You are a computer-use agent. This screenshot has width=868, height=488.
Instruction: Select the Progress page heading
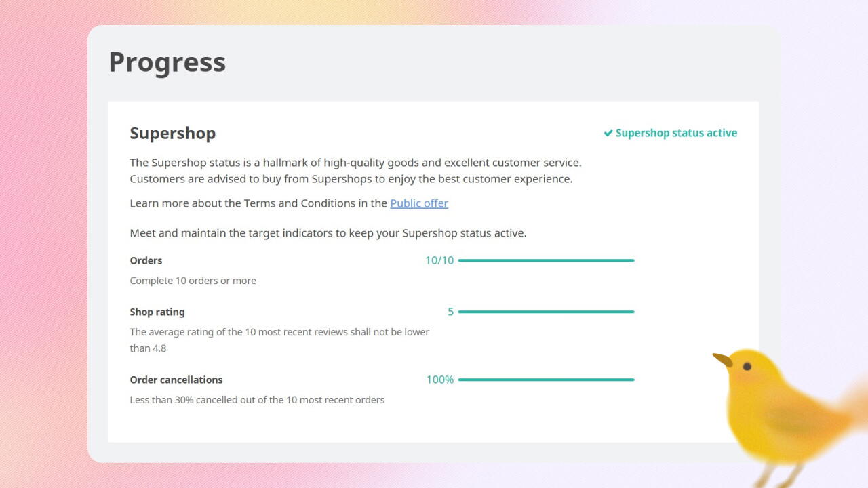coord(167,62)
